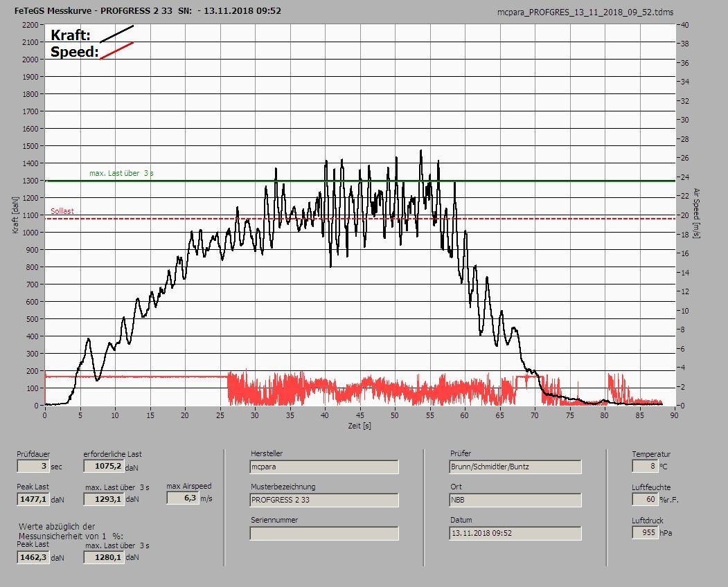Click the Datum label
728x587 pixels.
click(461, 520)
